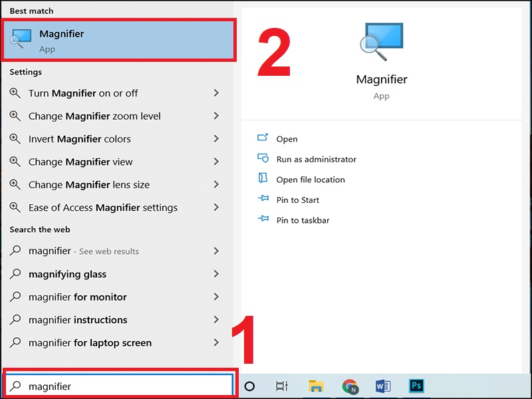
Task: Open Google Chrome from taskbar
Action: tap(350, 386)
